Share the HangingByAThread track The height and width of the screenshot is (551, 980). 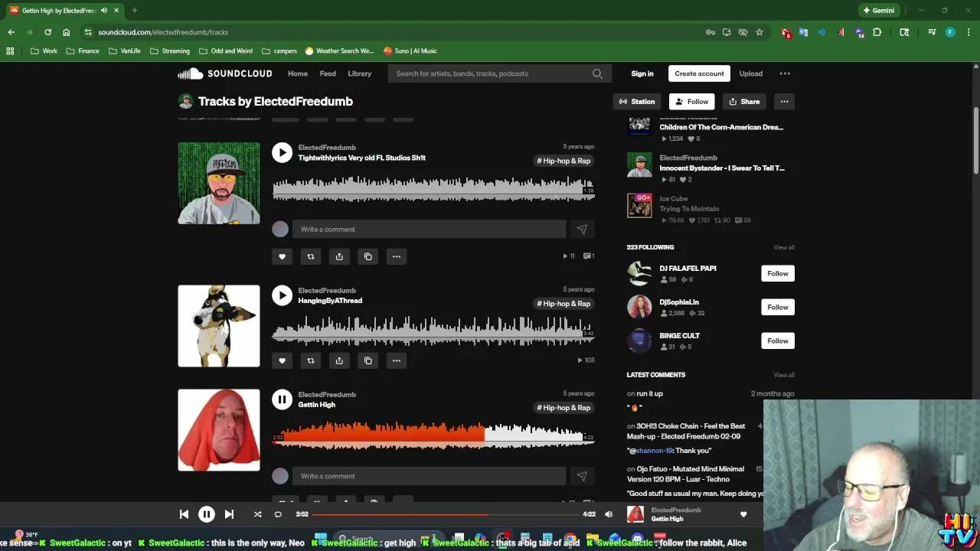339,360
